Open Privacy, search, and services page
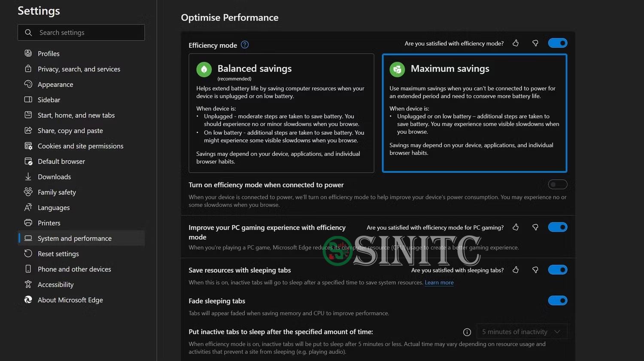Viewport: 644px width, 361px height. [82, 69]
